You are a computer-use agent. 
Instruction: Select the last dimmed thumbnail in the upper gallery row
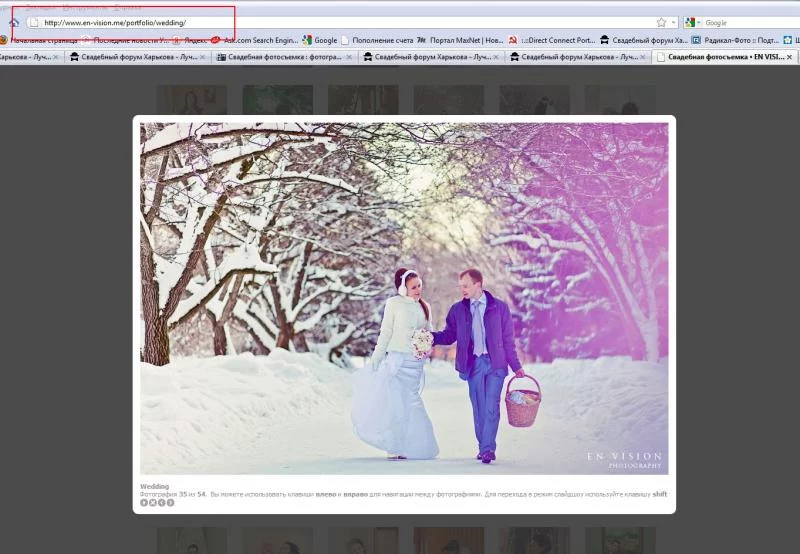click(620, 99)
